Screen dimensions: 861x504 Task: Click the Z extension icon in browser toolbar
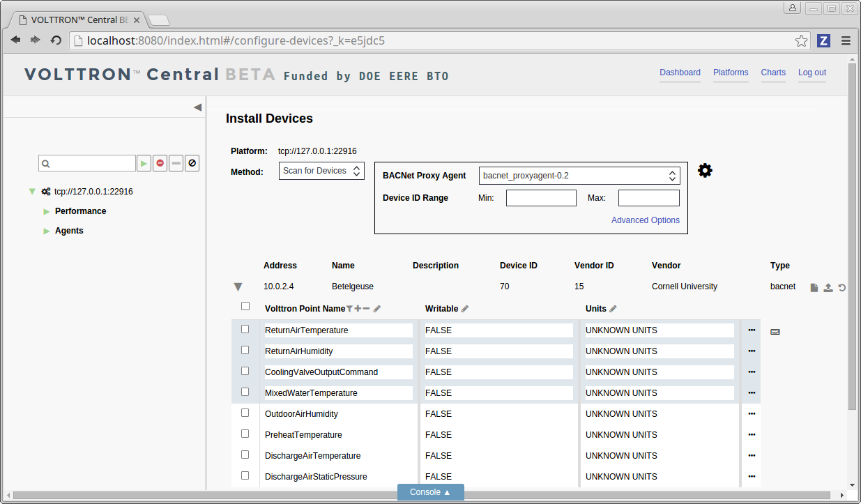(823, 40)
